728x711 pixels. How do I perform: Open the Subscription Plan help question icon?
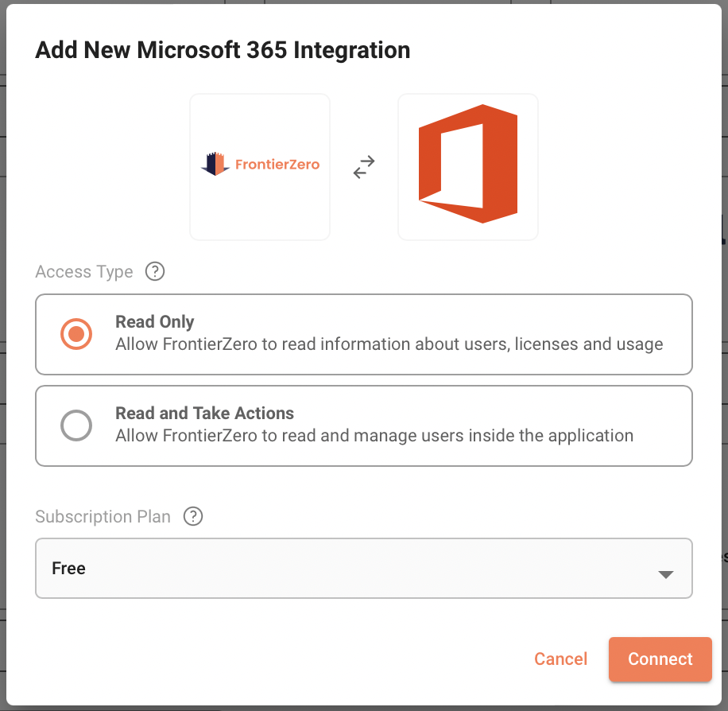click(193, 516)
